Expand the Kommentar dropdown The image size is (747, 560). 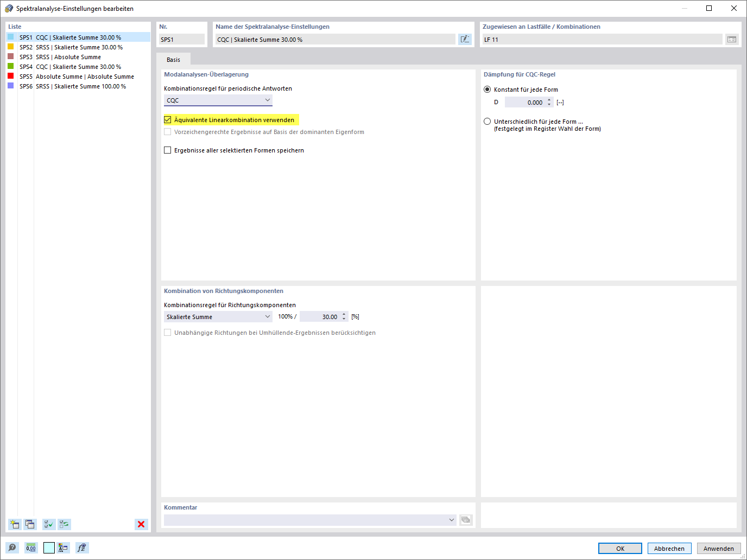click(452, 520)
